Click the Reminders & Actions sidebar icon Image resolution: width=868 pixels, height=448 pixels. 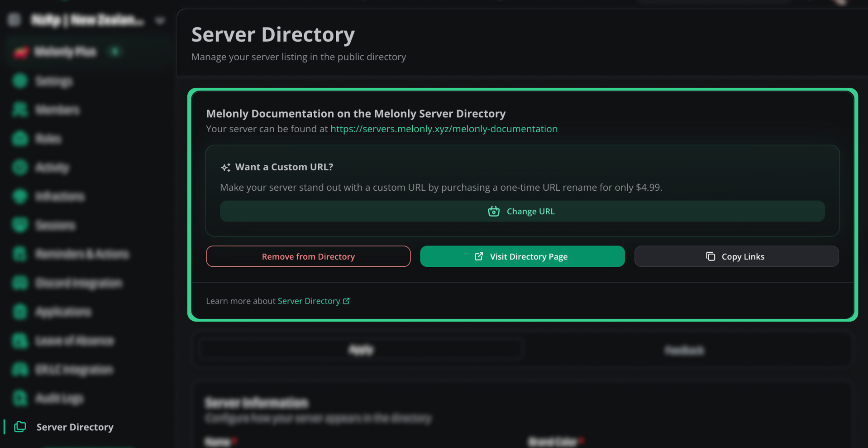(20, 254)
